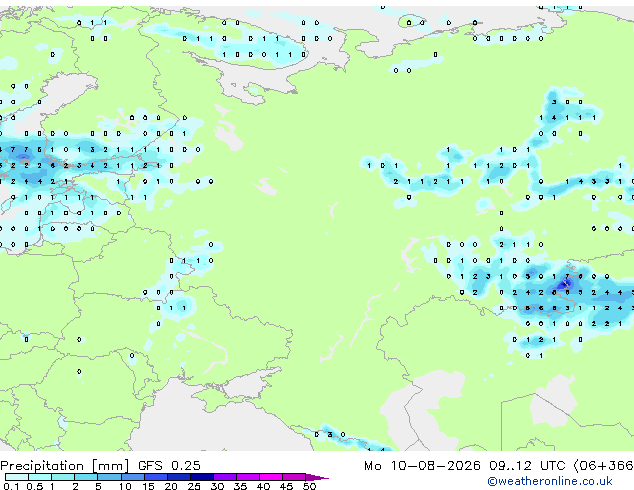Image resolution: width=634 pixels, height=490 pixels.
Task: Click the 'Precipitation [mm]' title text
Action: pyautogui.click(x=65, y=466)
